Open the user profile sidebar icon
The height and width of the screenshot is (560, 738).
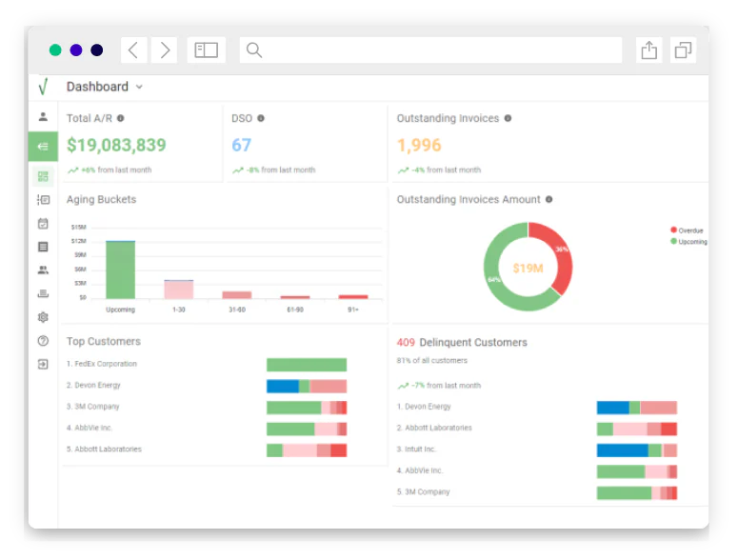coord(43,117)
